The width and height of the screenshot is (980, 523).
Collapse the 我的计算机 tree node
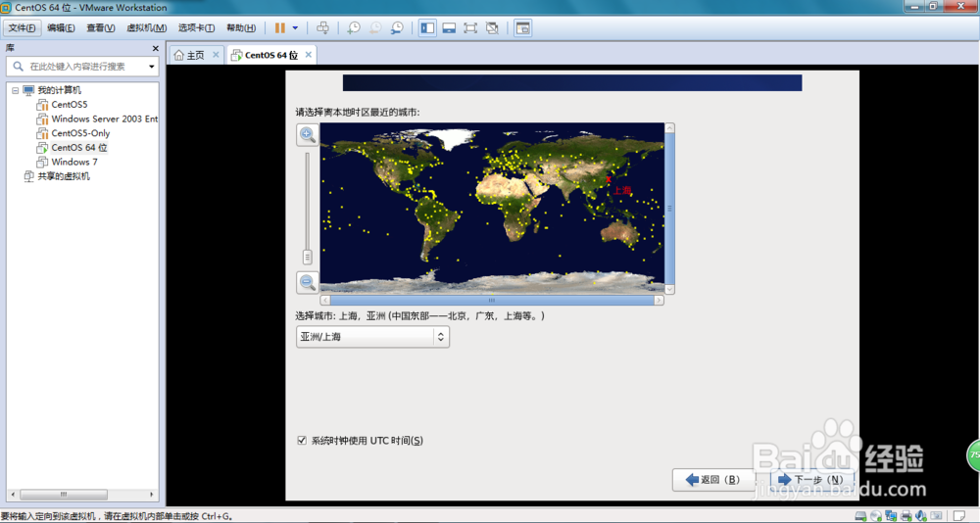pos(15,91)
